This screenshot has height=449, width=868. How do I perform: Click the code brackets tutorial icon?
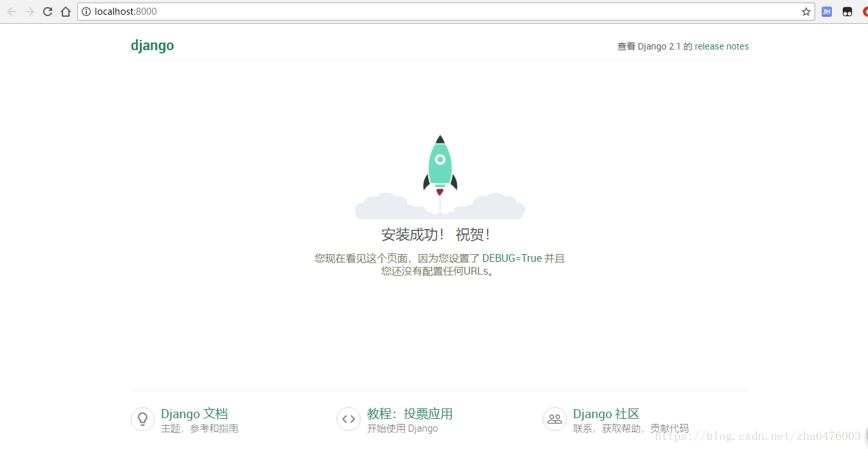click(348, 419)
